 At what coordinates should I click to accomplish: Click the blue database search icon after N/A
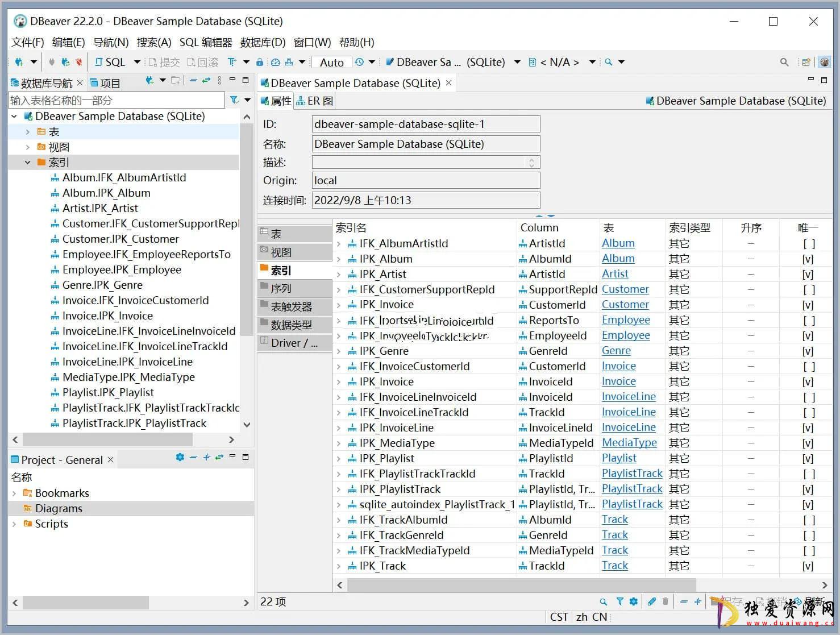click(609, 62)
